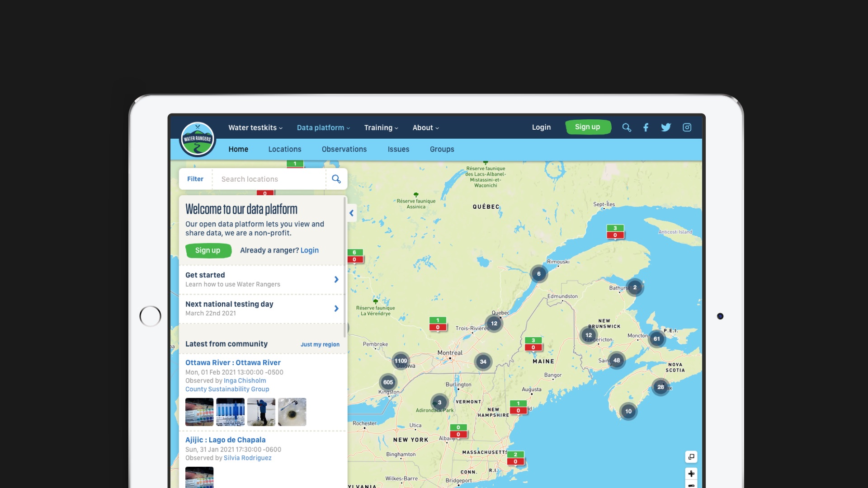Click the 6/0 marker at panel edge
Viewport: 868px width, 488px height.
coord(355,256)
